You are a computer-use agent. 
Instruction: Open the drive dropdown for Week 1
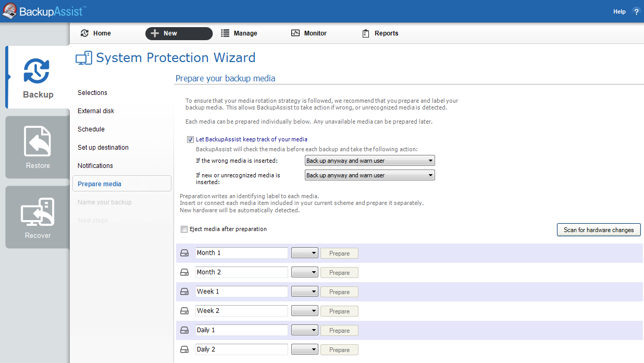pos(305,292)
